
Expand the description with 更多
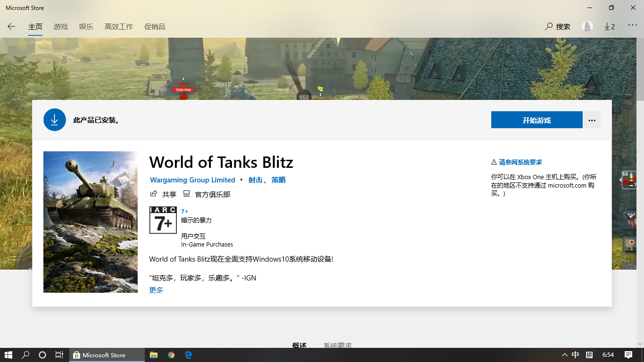click(156, 290)
